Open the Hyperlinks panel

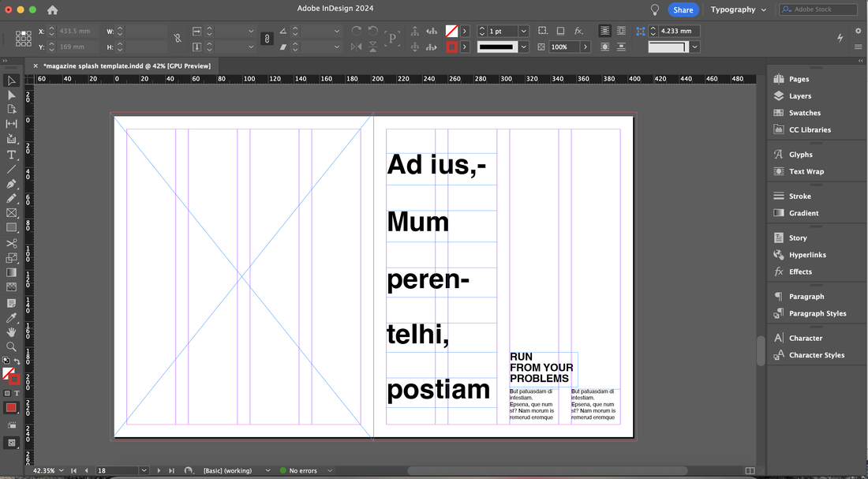[x=807, y=255]
